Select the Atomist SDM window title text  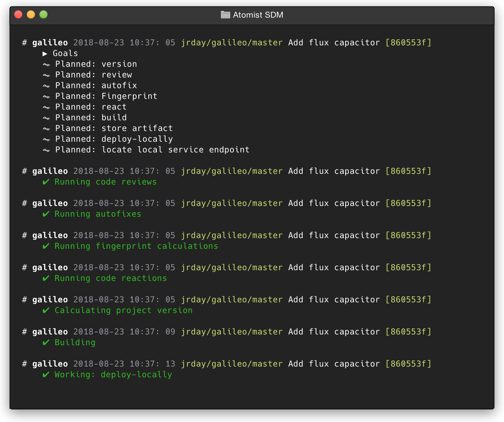pyautogui.click(x=258, y=15)
